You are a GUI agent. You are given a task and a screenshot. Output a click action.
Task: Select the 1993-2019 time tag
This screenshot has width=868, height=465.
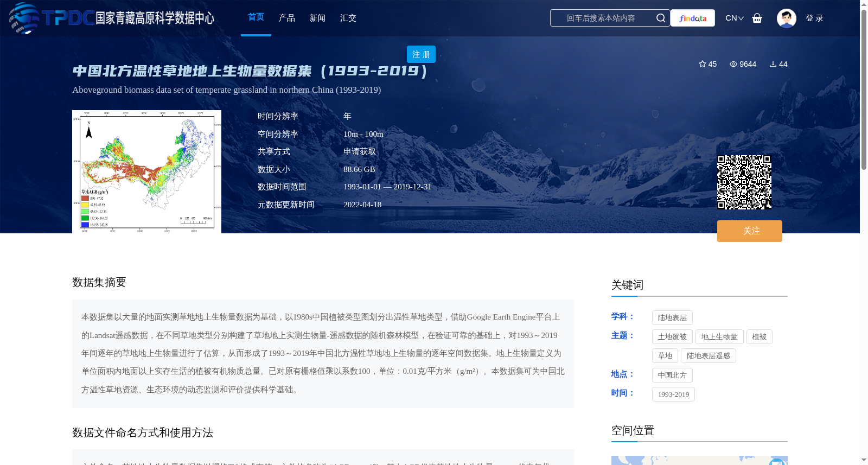(673, 394)
